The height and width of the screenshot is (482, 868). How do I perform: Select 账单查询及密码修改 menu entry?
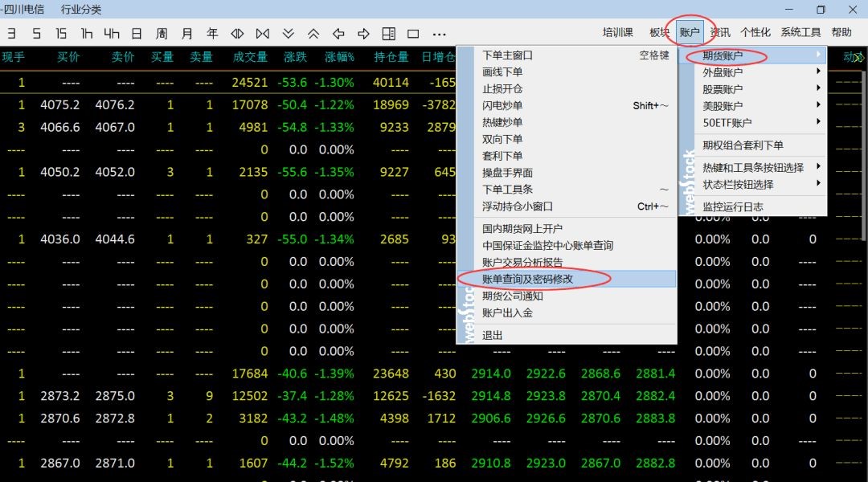[x=527, y=279]
